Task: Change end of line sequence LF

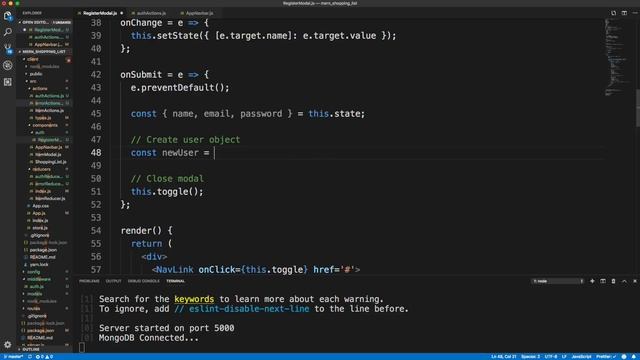Action: point(564,357)
